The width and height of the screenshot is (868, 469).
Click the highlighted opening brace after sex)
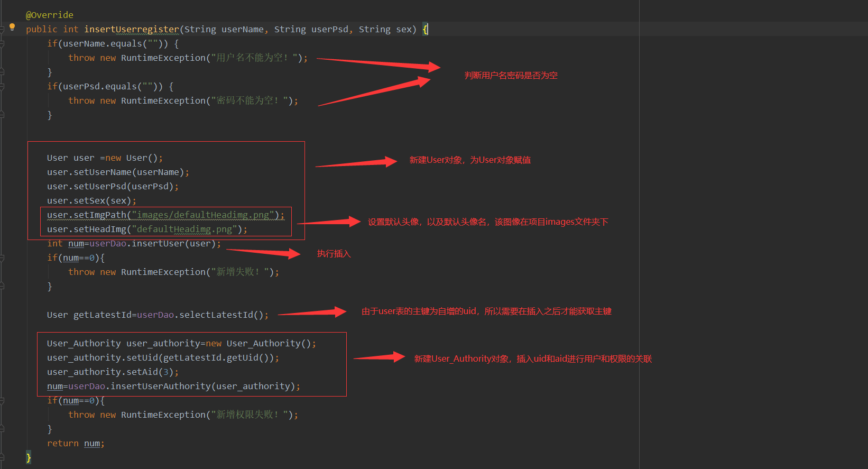coord(425,29)
